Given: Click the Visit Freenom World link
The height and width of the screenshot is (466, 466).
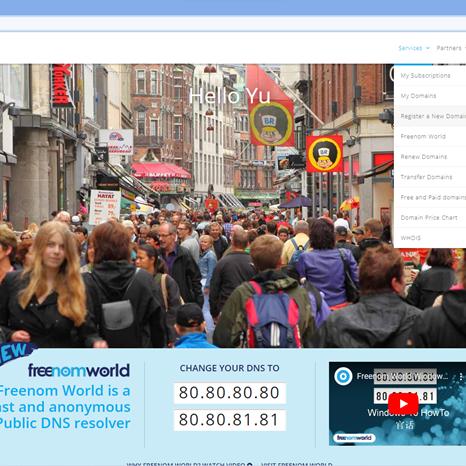Looking at the screenshot, I should click(x=296, y=464).
